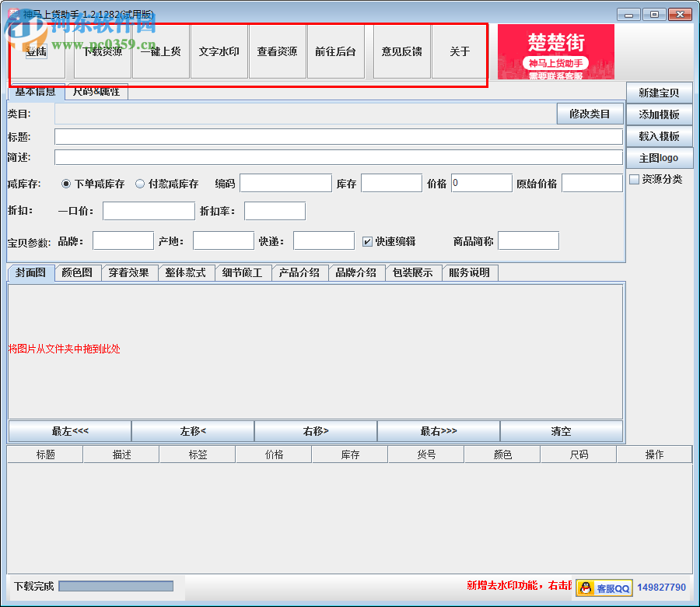Disable the 快速编辑 checkbox
Viewport: 700px width, 607px height.
(x=369, y=240)
